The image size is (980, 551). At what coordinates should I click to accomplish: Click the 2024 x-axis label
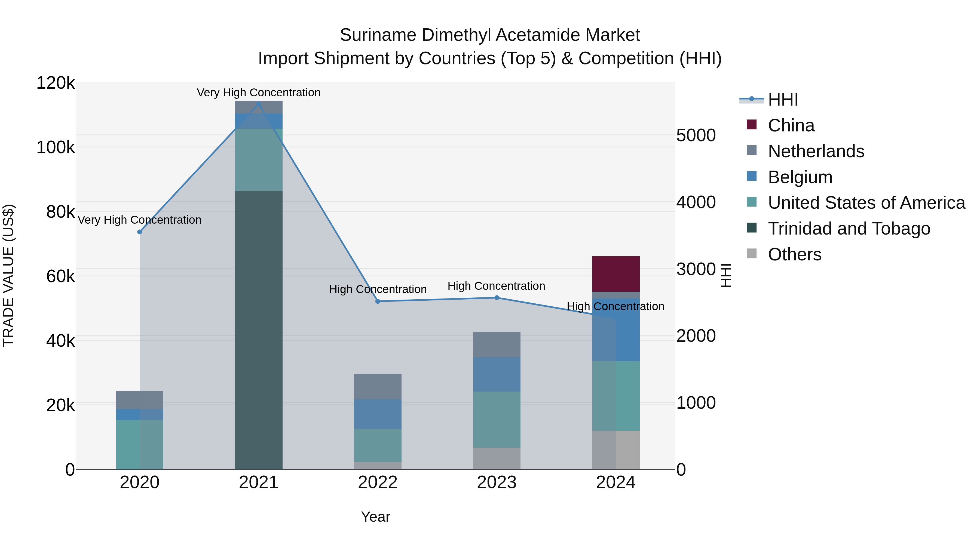point(616,482)
